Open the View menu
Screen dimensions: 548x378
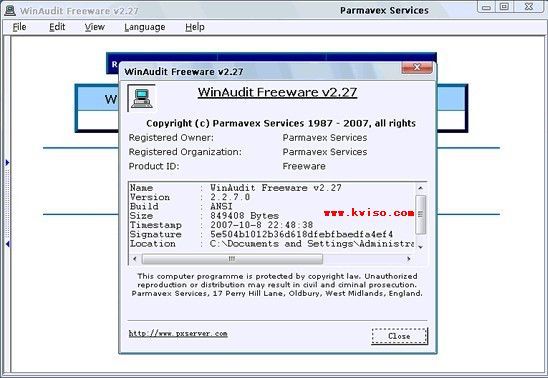[94, 27]
